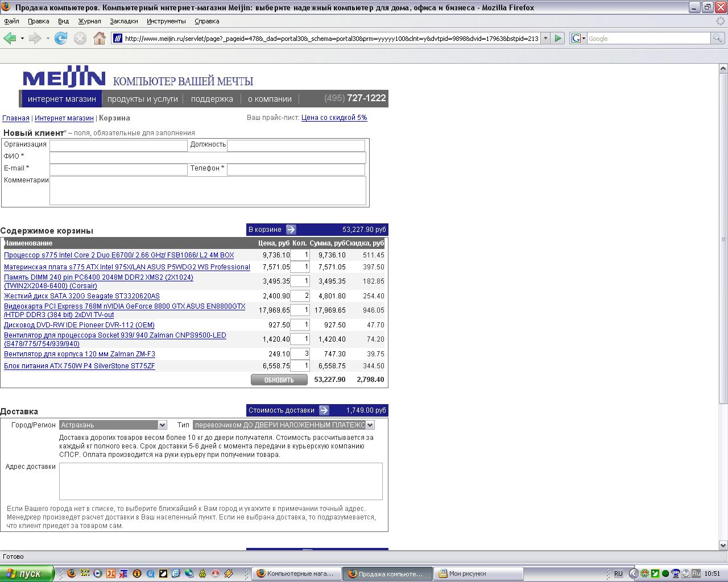This screenshot has height=582, width=728.
Task: Click into the Организация field
Action: (118, 145)
